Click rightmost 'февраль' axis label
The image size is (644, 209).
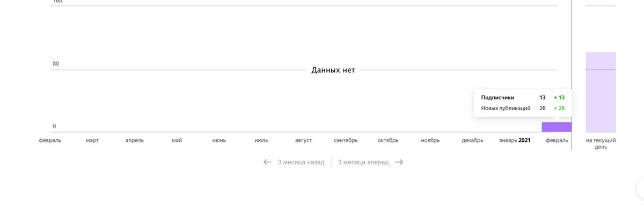(557, 141)
